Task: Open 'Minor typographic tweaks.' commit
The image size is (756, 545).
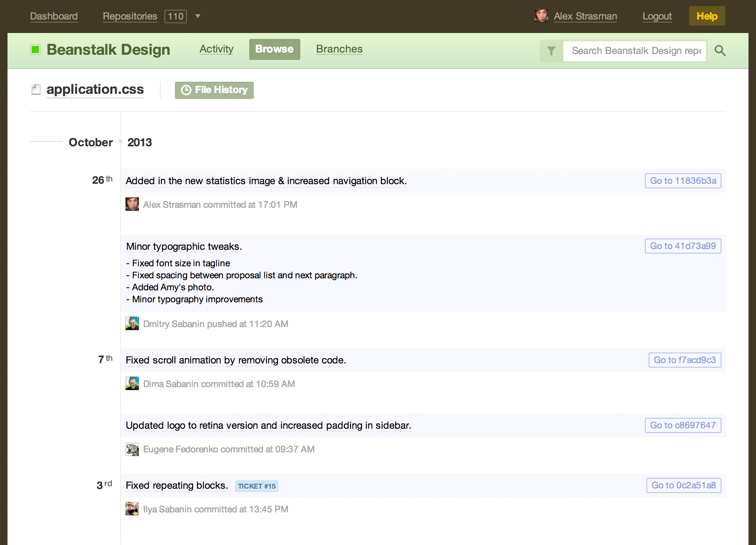Action: [184, 246]
